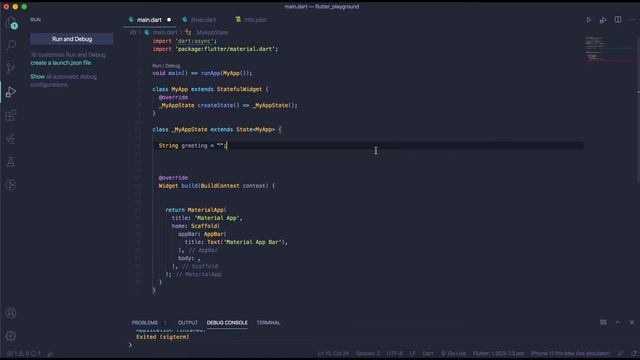640x360 pixels.
Task: Open the Search view in activity bar
Action: [x=11, y=44]
